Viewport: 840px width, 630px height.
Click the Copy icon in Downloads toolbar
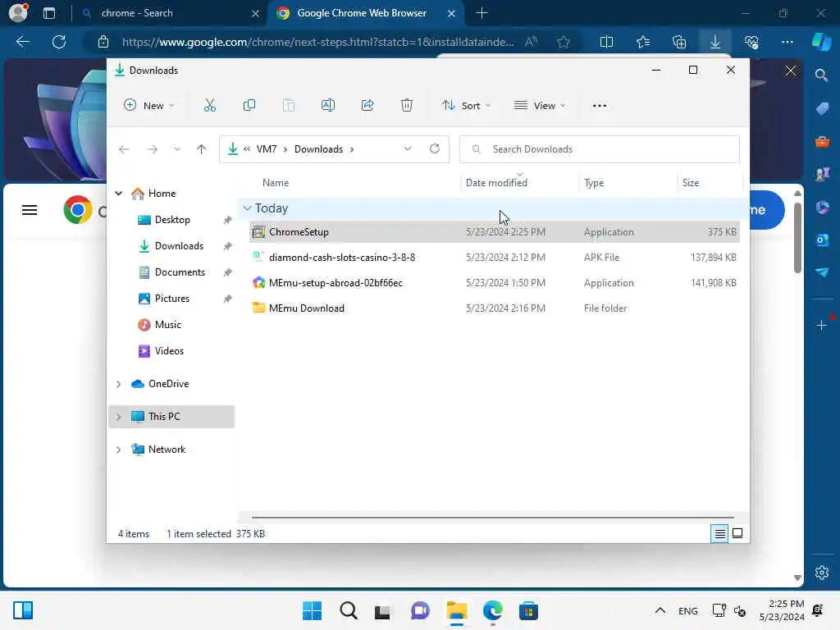coord(249,106)
